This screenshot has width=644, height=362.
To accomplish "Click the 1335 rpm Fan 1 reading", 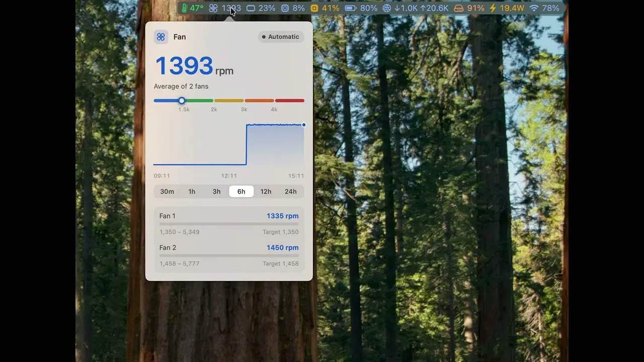I will 283,216.
